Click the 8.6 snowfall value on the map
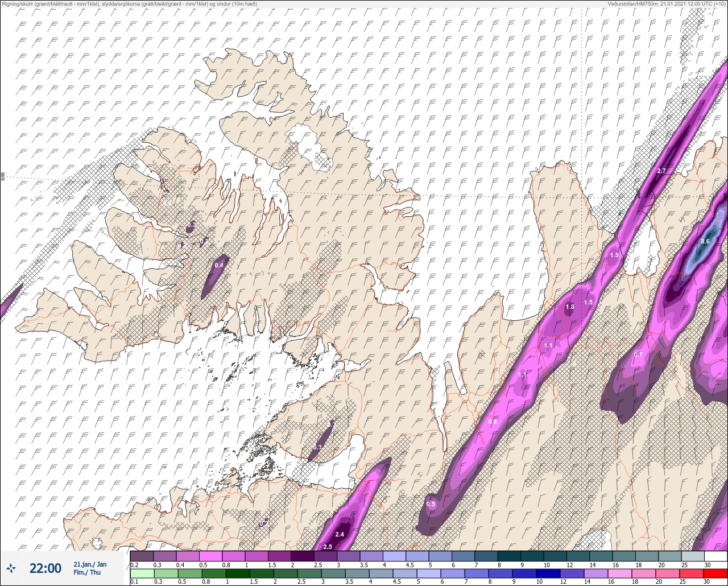Viewport: 728px width, 586px height. [x=705, y=242]
